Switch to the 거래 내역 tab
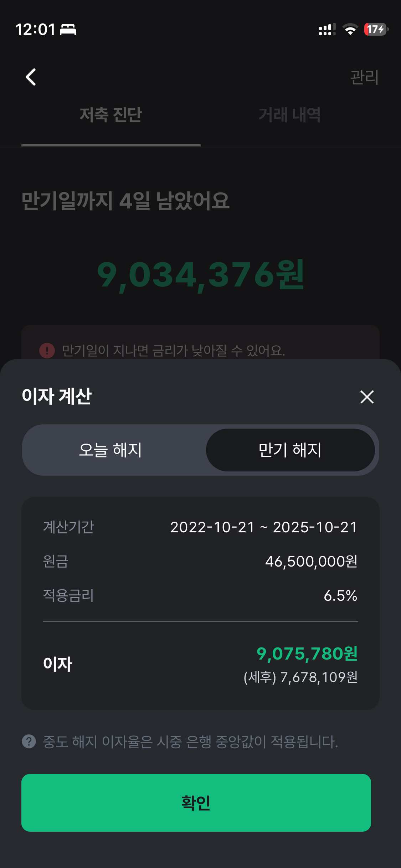Image resolution: width=401 pixels, height=868 pixels. pyautogui.click(x=289, y=115)
